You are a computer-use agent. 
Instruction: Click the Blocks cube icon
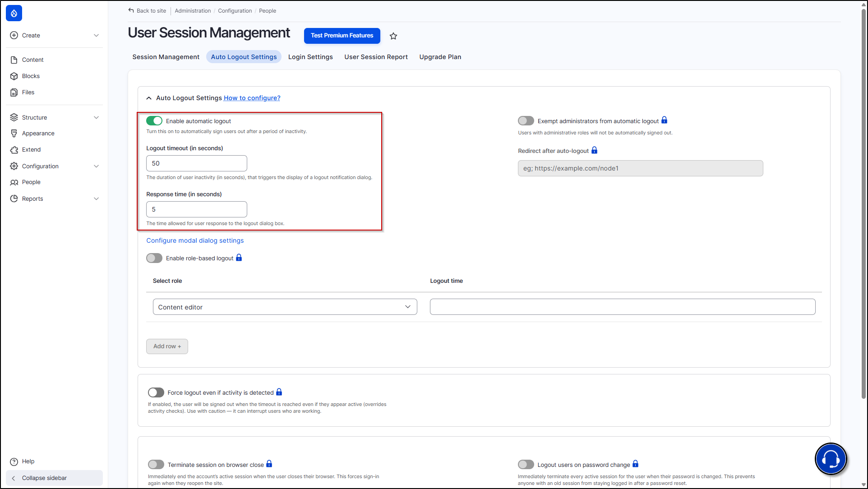(14, 76)
